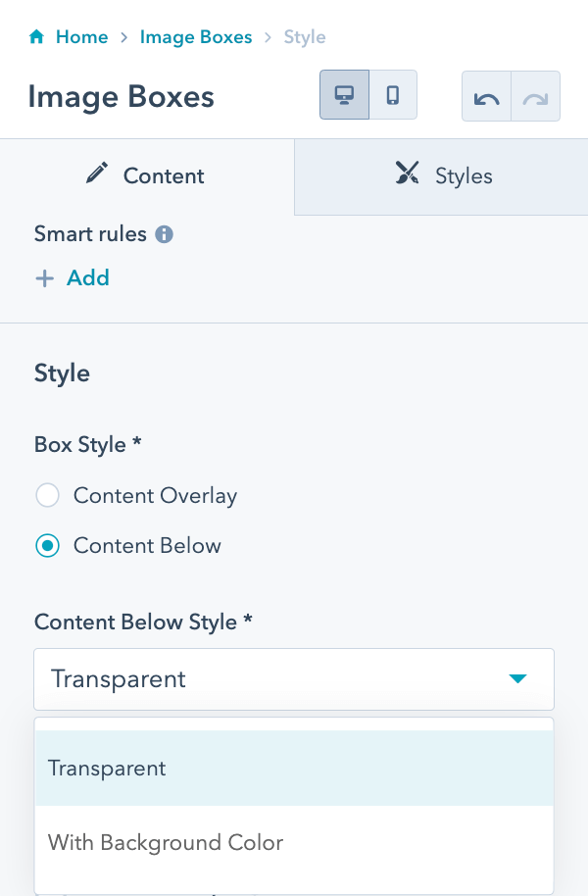Click the Content Below Style select field

(x=274, y=678)
